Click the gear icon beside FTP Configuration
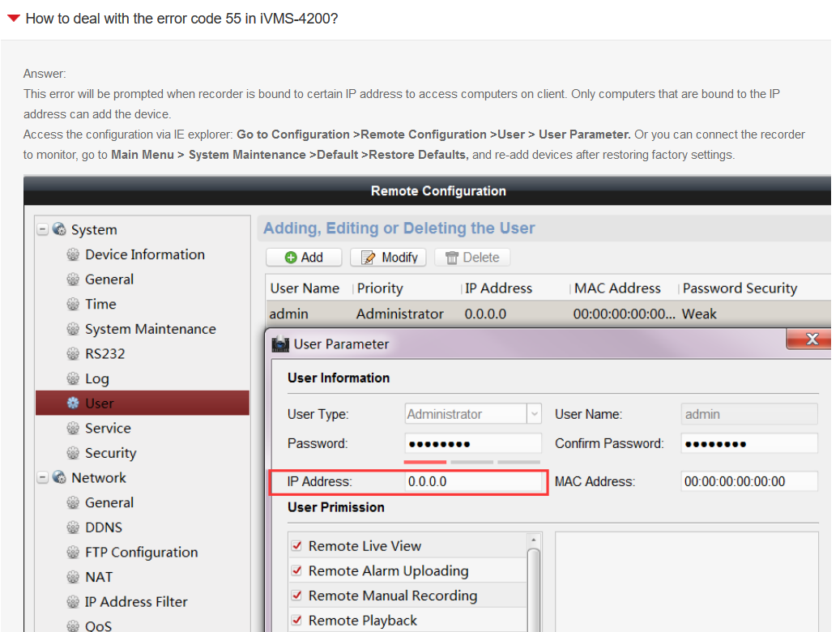This screenshot has width=840, height=632. (x=72, y=553)
